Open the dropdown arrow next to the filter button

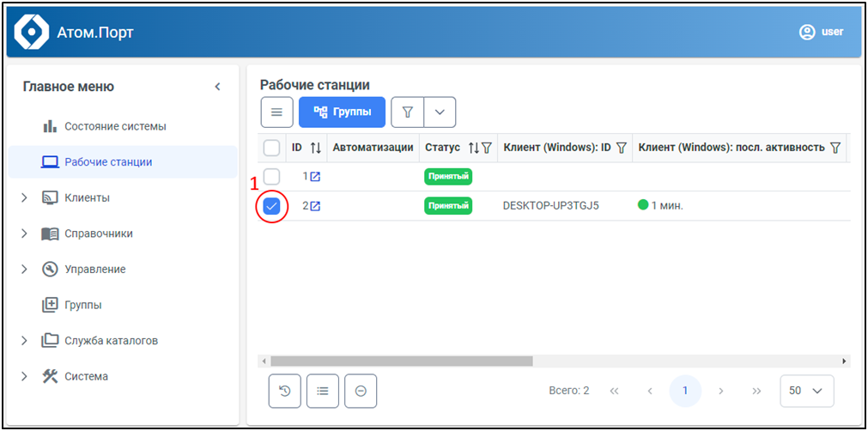[440, 112]
